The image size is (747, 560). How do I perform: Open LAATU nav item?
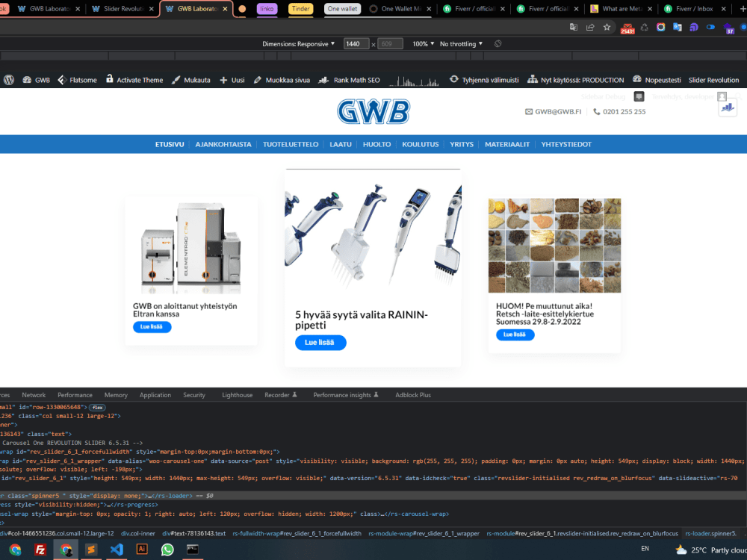click(x=341, y=144)
